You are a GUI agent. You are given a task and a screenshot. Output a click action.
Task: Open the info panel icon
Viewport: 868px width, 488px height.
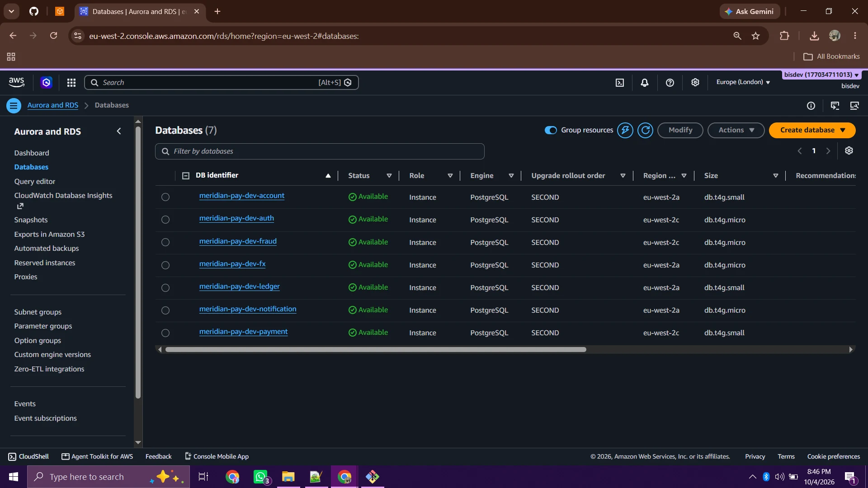point(811,106)
